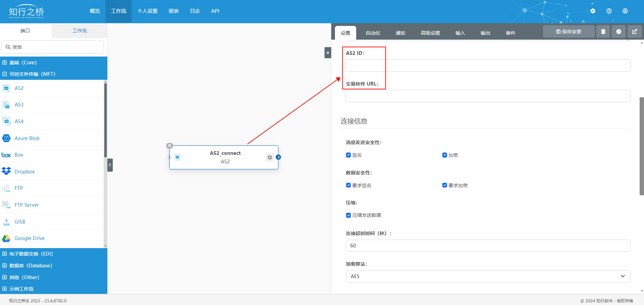
Task: Select the AS4 connector icon
Action: point(6,122)
